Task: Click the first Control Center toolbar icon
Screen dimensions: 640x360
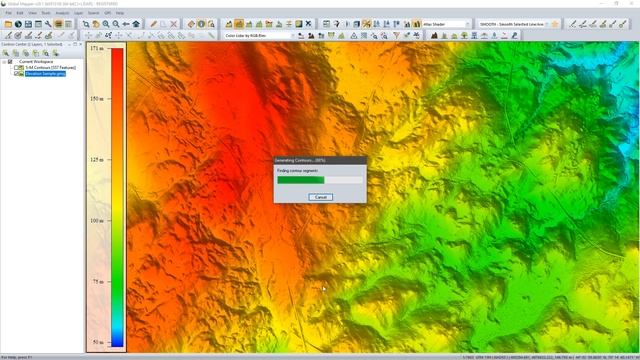Action: [6, 53]
